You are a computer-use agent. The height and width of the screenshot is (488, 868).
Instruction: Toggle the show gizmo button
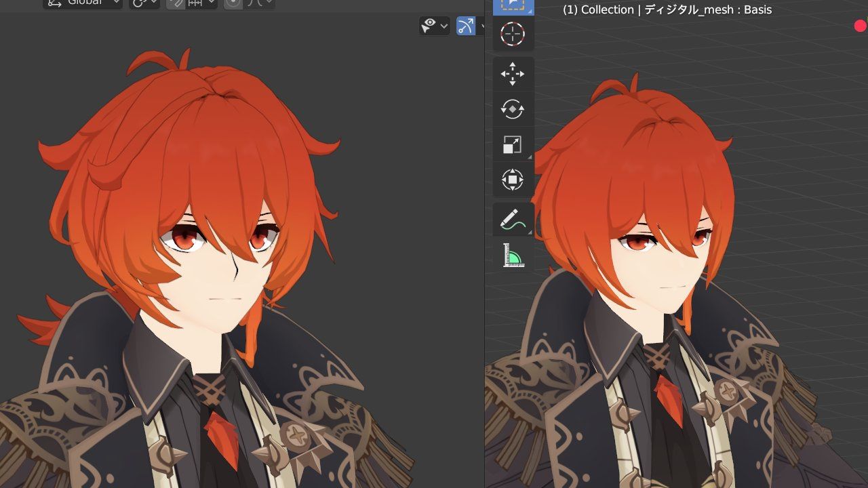(x=466, y=26)
